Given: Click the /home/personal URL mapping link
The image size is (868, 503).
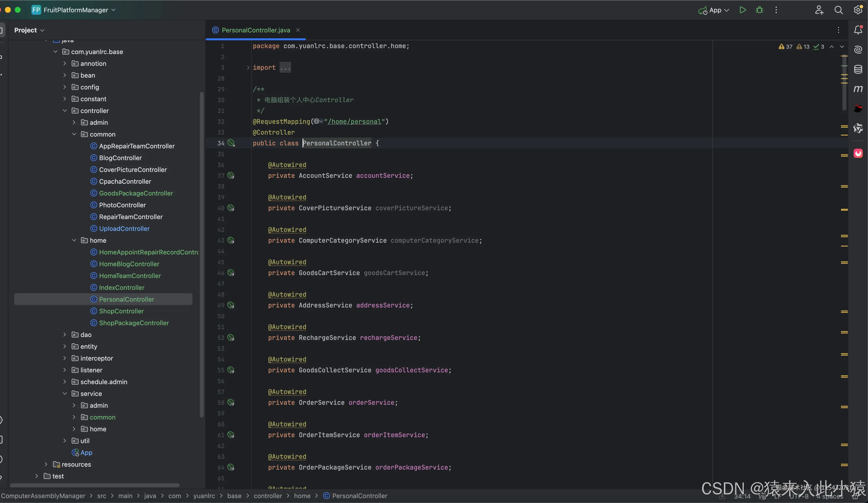Looking at the screenshot, I should pyautogui.click(x=354, y=122).
